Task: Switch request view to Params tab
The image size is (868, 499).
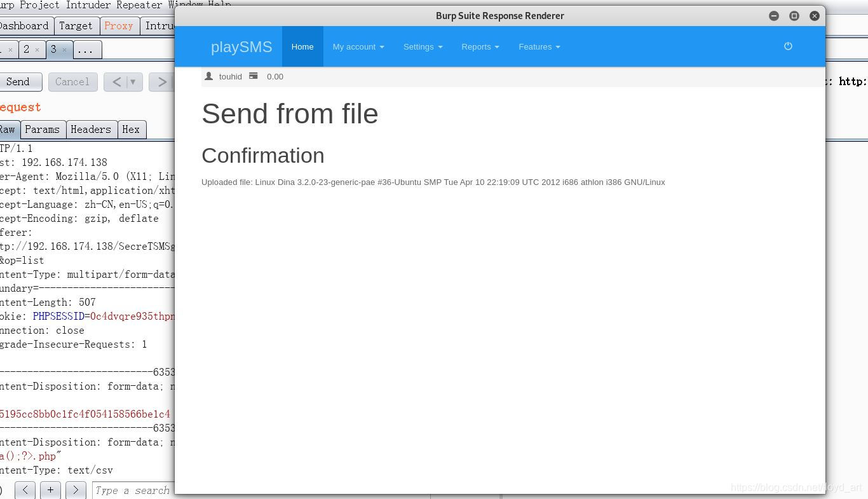Action: 42,130
